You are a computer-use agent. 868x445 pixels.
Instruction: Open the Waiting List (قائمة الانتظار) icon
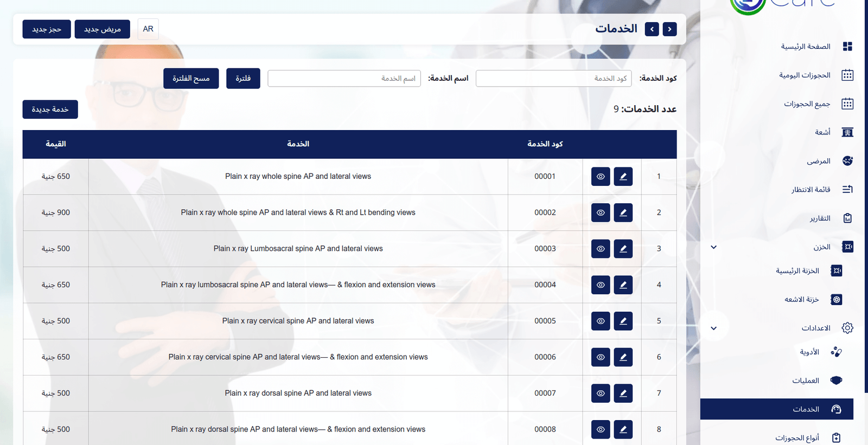[x=847, y=189]
